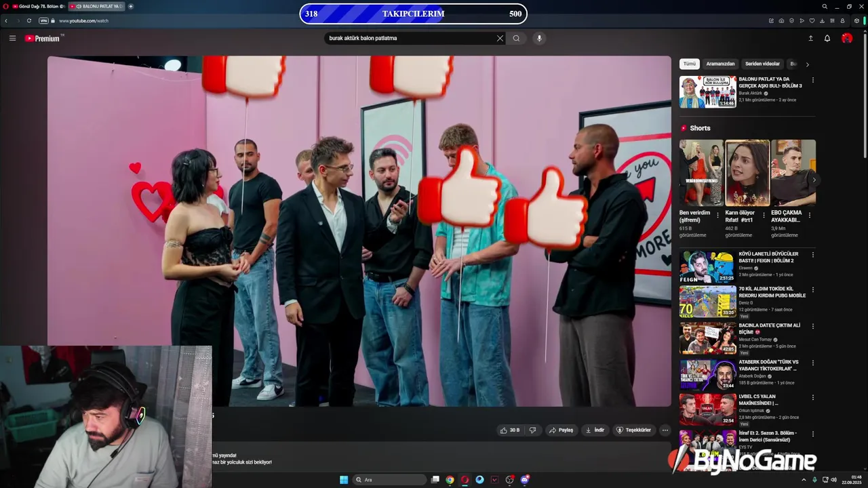Viewport: 868px width, 488px height.
Task: Open options for 'EBO ÇAKMA AYAKKABI' Short
Action: 809,216
